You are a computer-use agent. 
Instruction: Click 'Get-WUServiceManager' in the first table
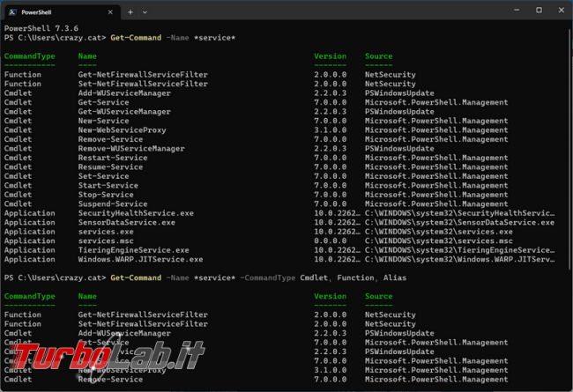tap(124, 111)
